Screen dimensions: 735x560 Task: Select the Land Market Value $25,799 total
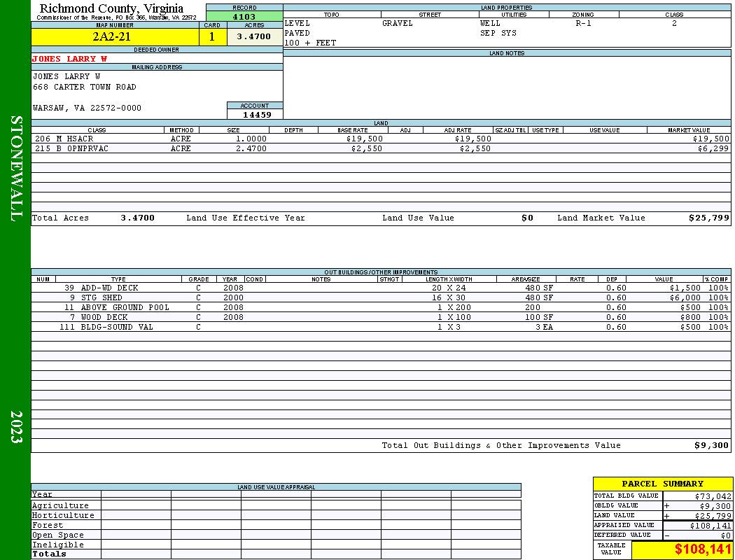pos(709,218)
